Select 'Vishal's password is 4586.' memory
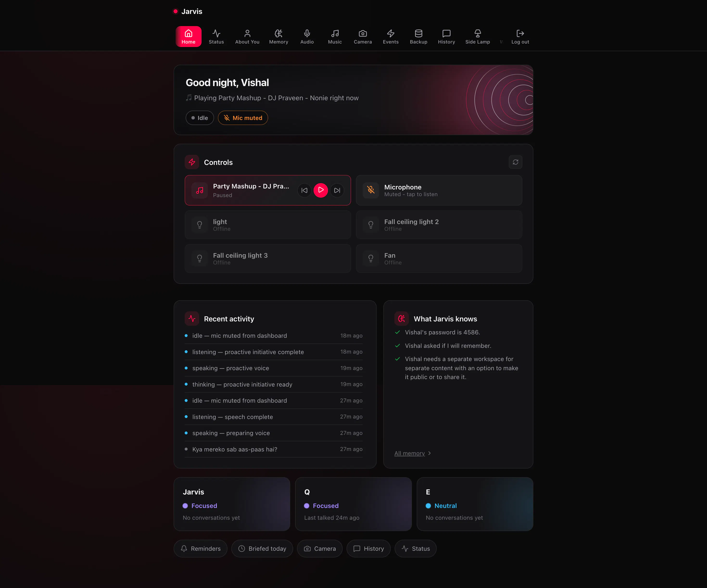 click(x=442, y=332)
